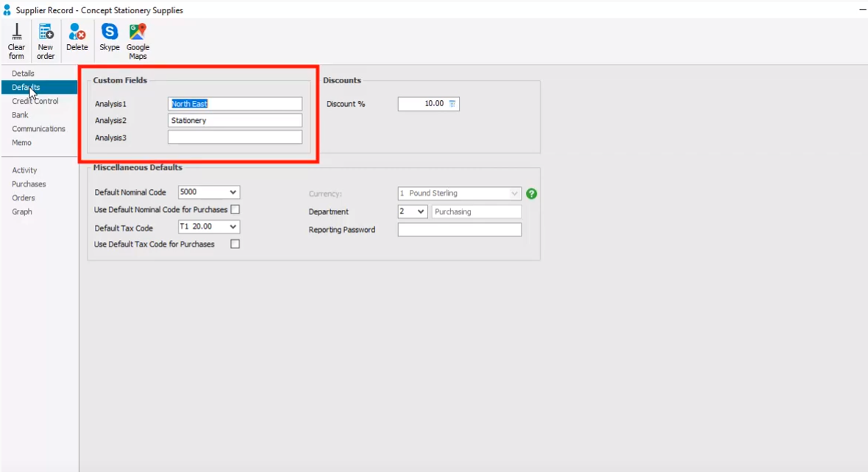Open the Purchases view
The height and width of the screenshot is (472, 868).
29,184
